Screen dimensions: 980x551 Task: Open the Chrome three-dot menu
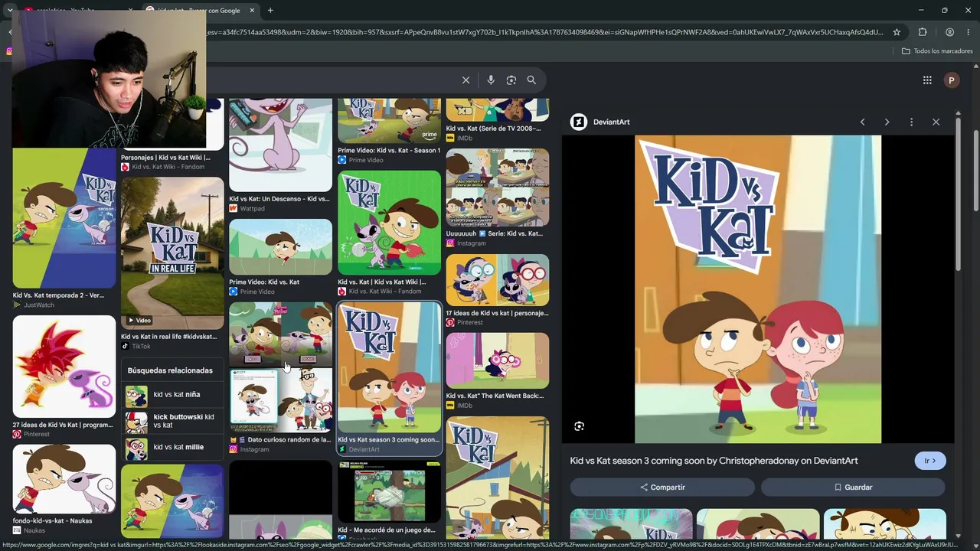[x=969, y=32]
